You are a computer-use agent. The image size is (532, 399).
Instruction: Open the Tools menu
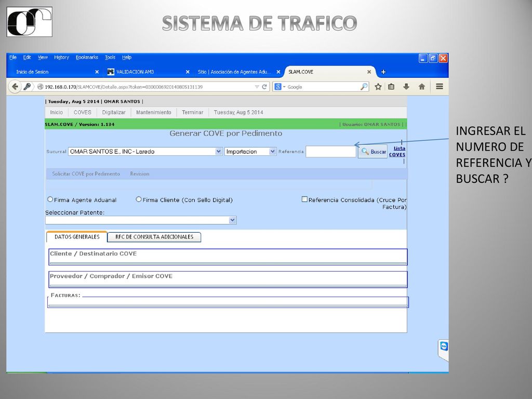(x=110, y=57)
